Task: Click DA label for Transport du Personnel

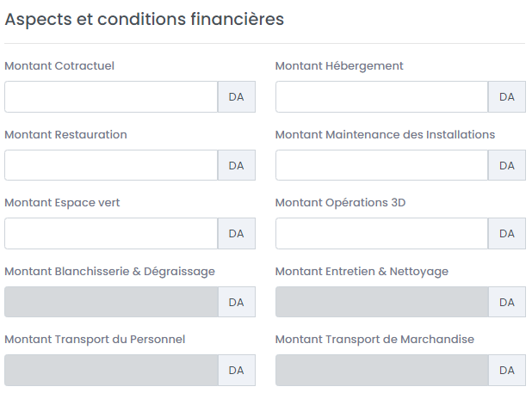Action: [x=237, y=370]
